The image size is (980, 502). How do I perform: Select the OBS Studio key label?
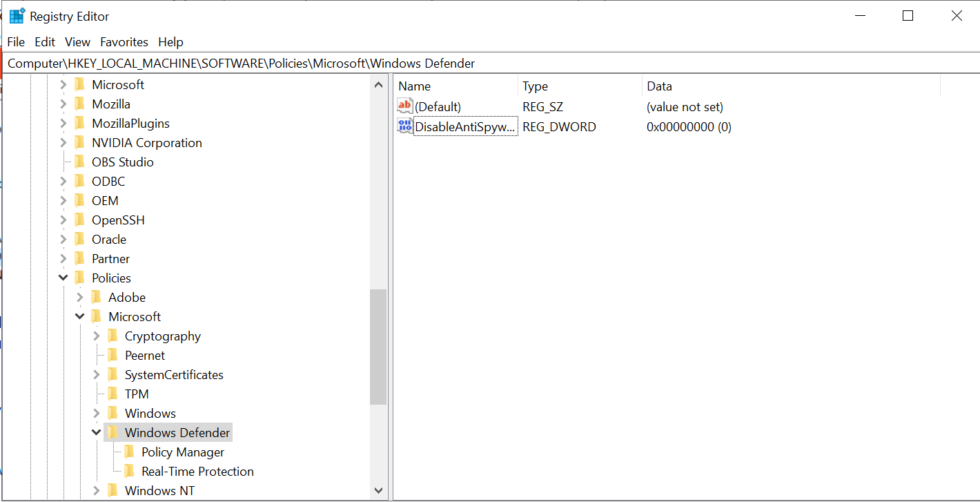tap(123, 162)
